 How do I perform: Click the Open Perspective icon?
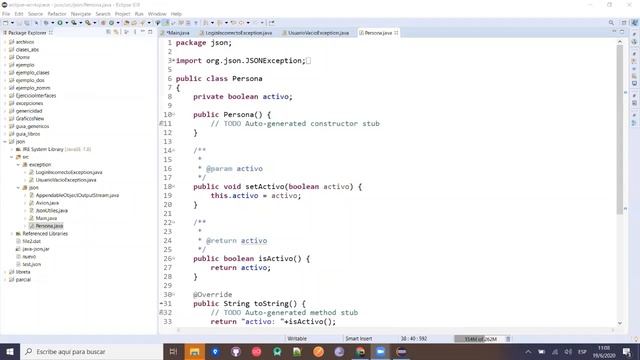pyautogui.click(x=624, y=23)
